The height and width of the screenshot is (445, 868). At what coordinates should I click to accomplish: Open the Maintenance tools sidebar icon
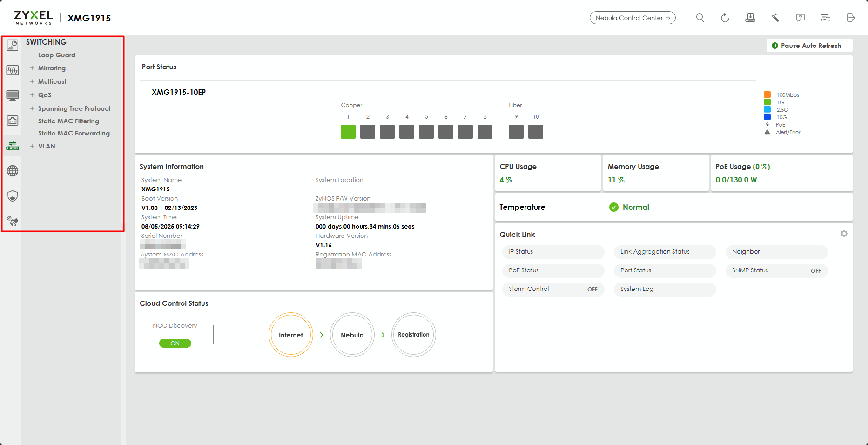pyautogui.click(x=13, y=221)
